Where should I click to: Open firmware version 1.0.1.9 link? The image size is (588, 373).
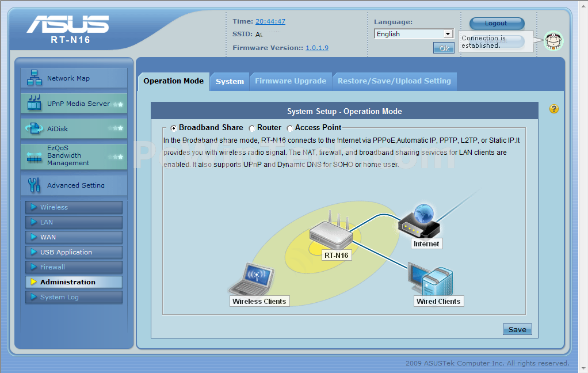click(x=317, y=48)
